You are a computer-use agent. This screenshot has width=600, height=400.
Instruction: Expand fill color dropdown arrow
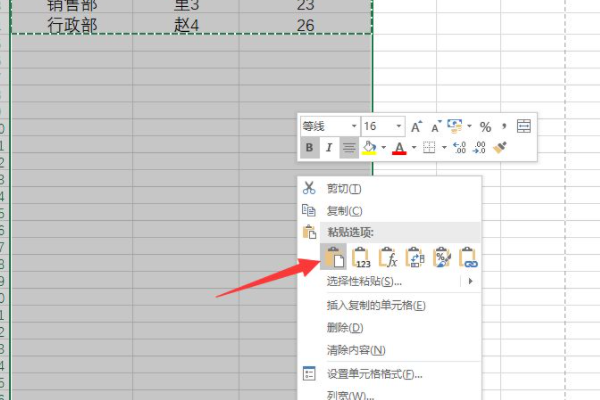point(383,147)
